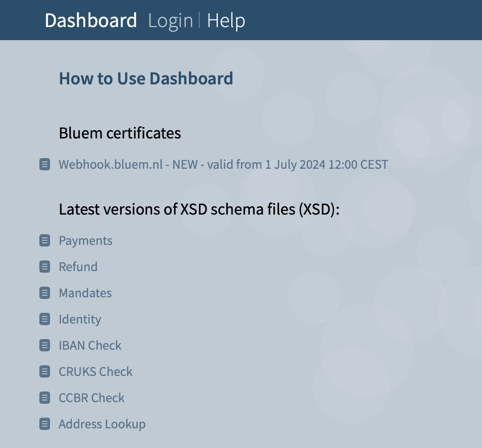Open the Dashboard menu item
Viewport: 482px width, 448px height.
(91, 20)
